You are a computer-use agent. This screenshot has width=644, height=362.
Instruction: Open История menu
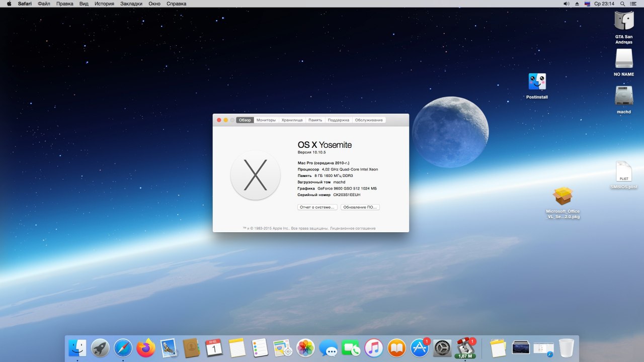tap(104, 4)
